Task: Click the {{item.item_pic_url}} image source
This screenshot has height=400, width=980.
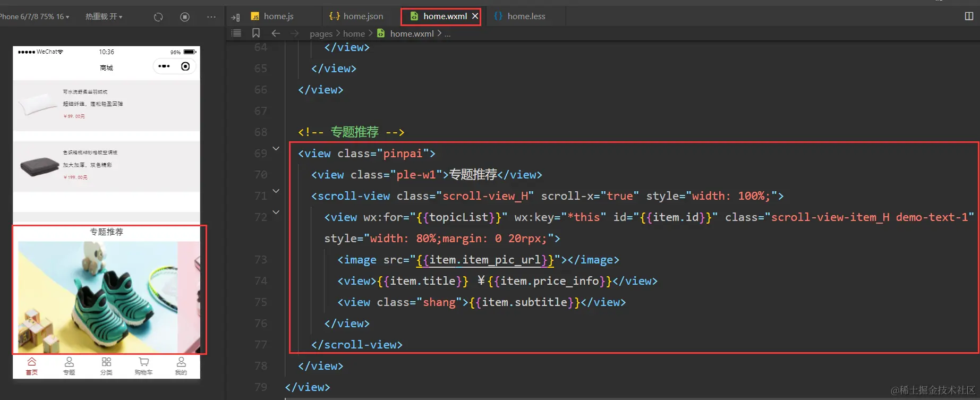Action: click(x=485, y=260)
